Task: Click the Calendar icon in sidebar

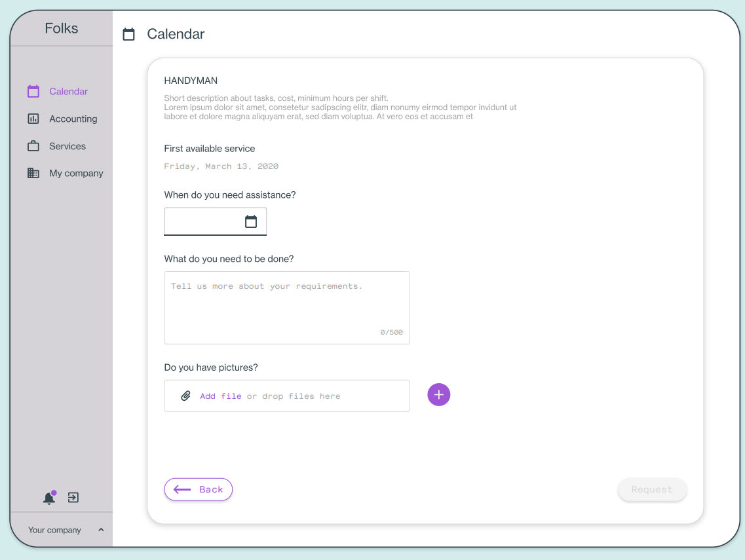Action: [x=33, y=91]
